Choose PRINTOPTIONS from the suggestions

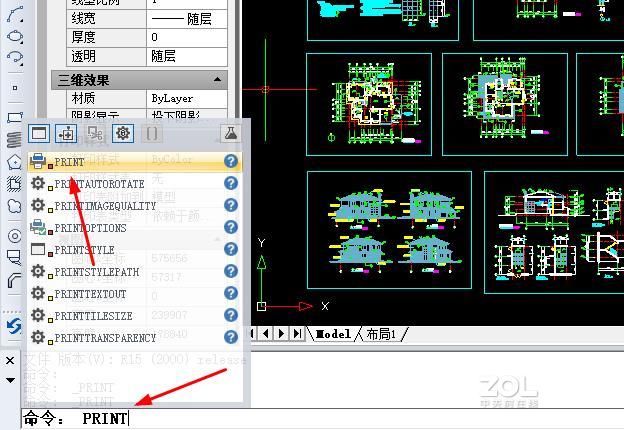pos(135,227)
